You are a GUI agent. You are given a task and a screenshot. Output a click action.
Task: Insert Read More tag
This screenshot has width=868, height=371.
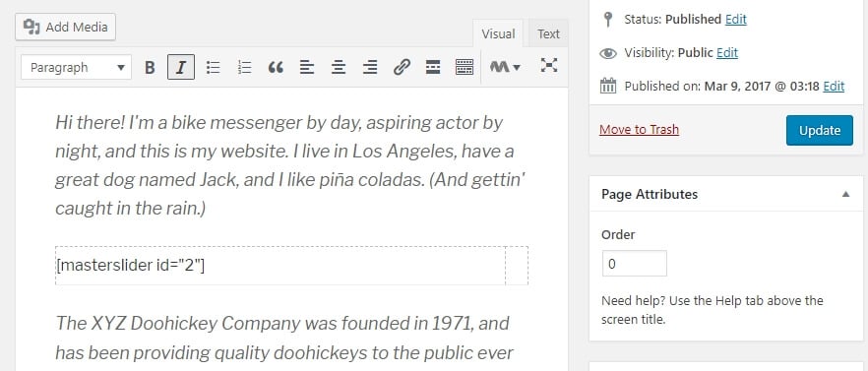pyautogui.click(x=433, y=67)
